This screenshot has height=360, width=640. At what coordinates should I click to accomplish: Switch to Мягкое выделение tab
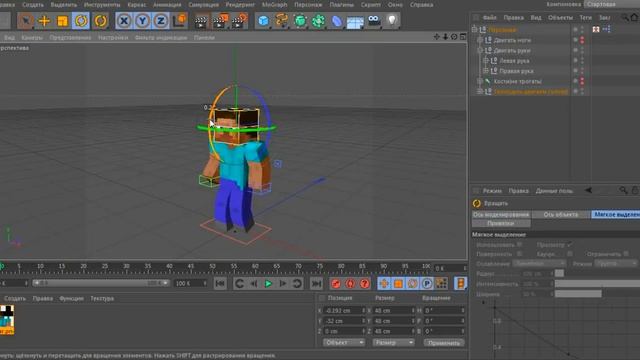(x=616, y=214)
